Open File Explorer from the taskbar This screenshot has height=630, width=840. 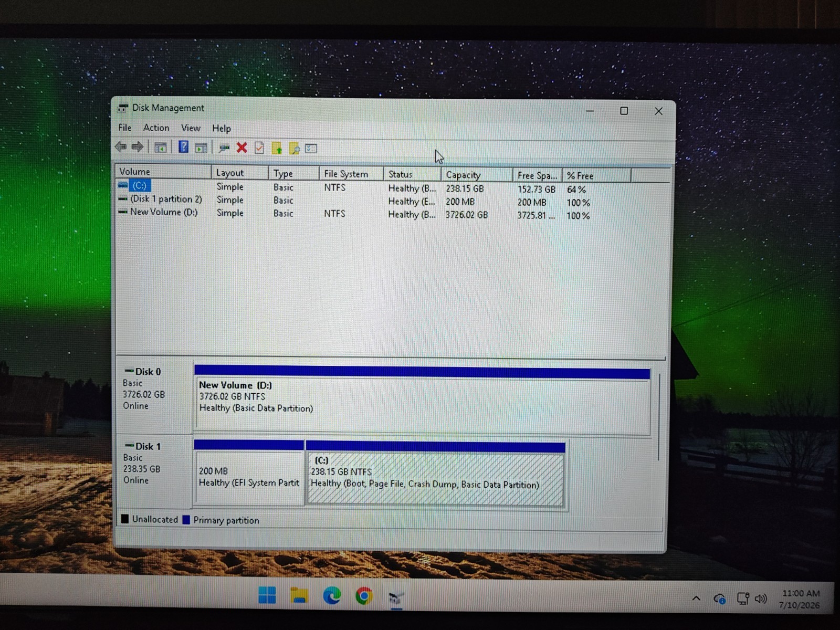click(299, 595)
